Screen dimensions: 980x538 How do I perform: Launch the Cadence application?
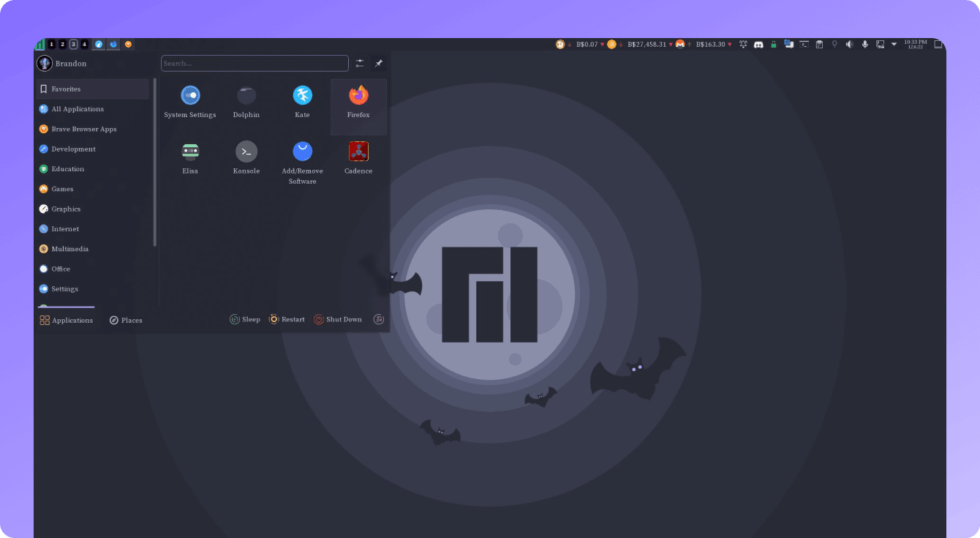[x=358, y=158]
